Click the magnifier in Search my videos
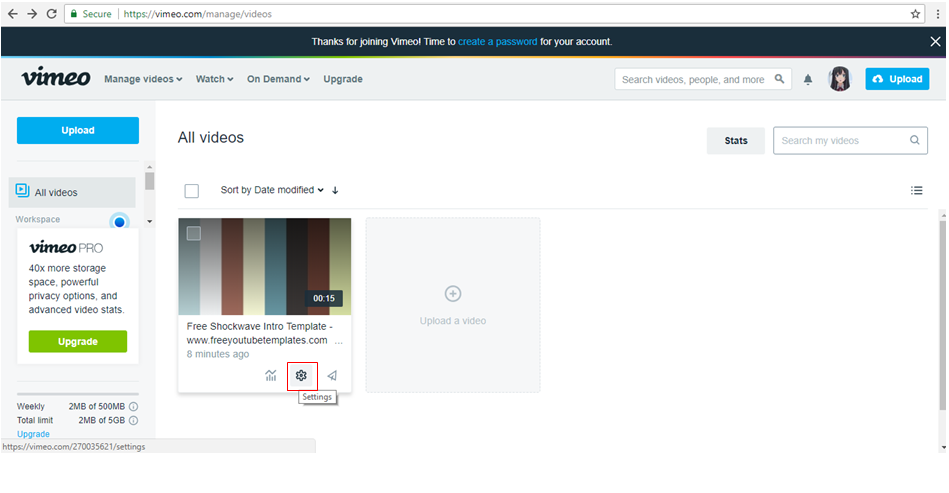Screen dimensions: 949x493 [915, 140]
